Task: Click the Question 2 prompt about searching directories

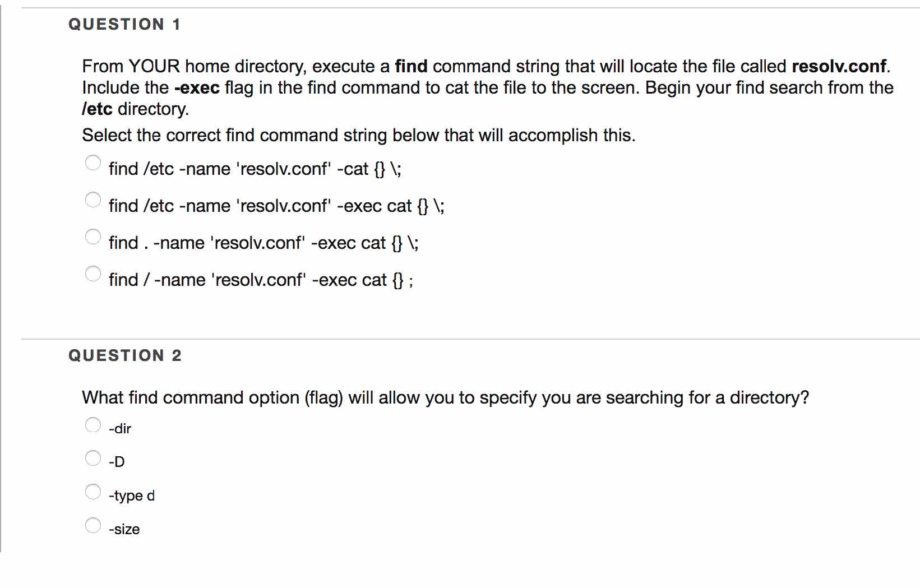Action: [x=445, y=397]
